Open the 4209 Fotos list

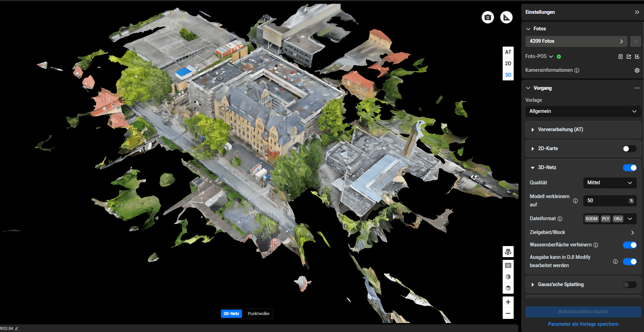tap(576, 41)
